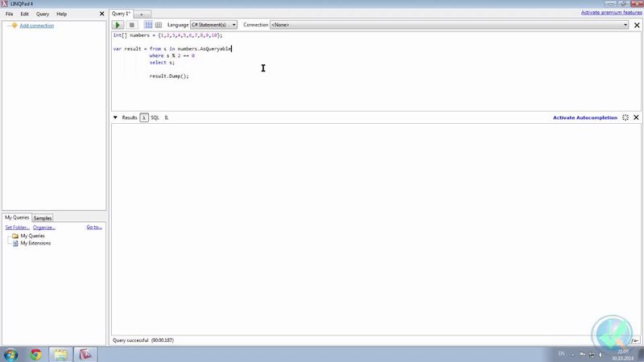The width and height of the screenshot is (644, 362).
Task: Open the File menu
Action: tap(9, 14)
